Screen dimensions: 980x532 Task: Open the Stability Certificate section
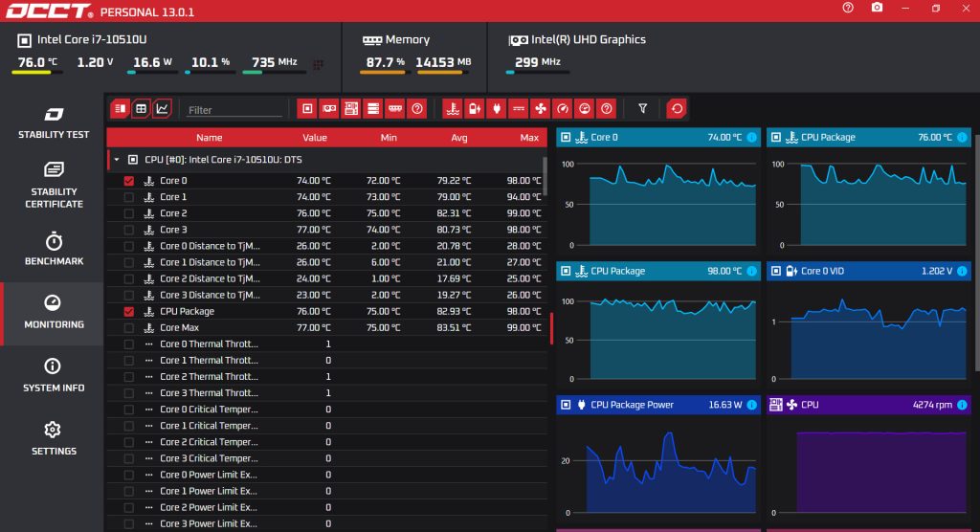point(54,185)
